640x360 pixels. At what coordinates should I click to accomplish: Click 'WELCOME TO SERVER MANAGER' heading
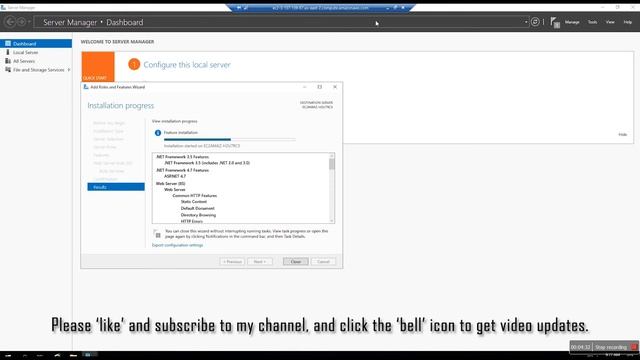pyautogui.click(x=117, y=42)
